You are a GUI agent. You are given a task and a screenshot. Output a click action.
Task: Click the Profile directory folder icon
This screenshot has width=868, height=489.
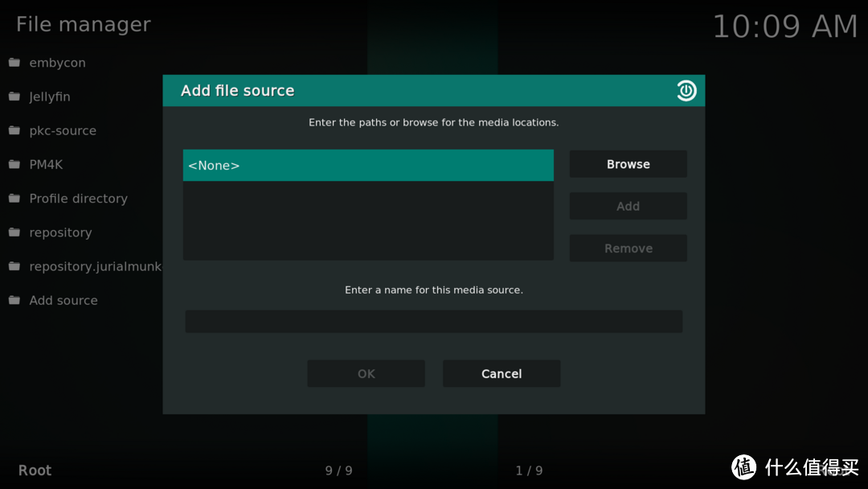pos(14,199)
